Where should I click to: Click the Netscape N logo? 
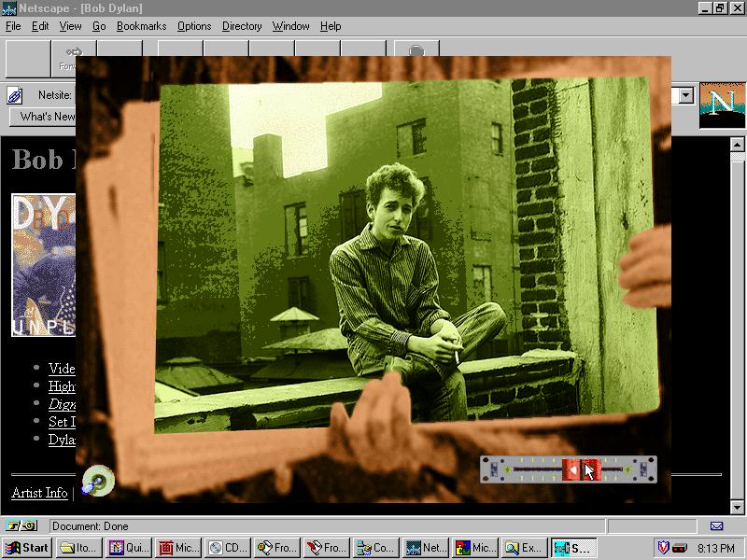pos(722,105)
